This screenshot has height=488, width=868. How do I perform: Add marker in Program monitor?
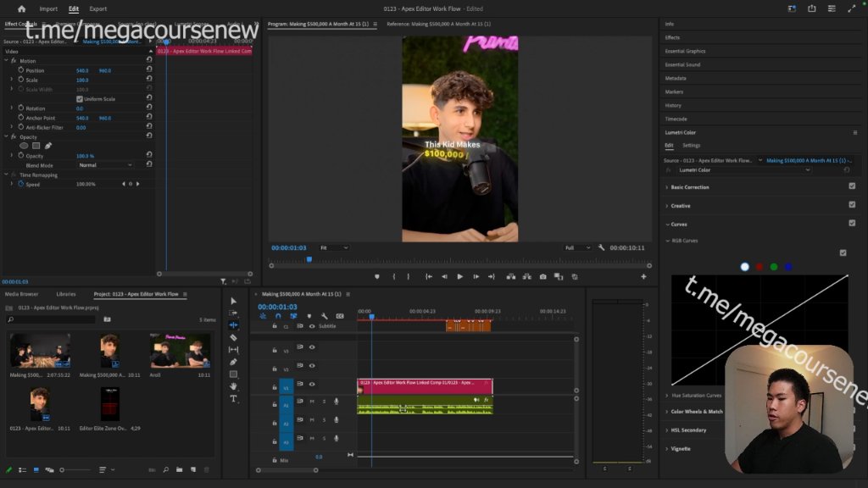pos(377,277)
